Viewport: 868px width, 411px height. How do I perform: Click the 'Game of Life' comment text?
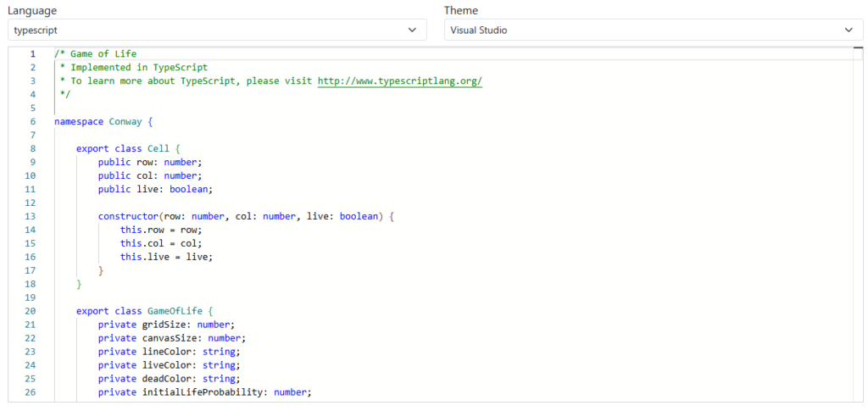pyautogui.click(x=103, y=53)
